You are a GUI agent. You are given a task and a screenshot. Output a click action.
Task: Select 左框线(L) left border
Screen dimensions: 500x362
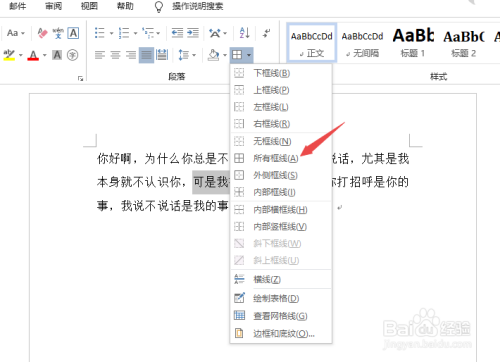pos(281,107)
